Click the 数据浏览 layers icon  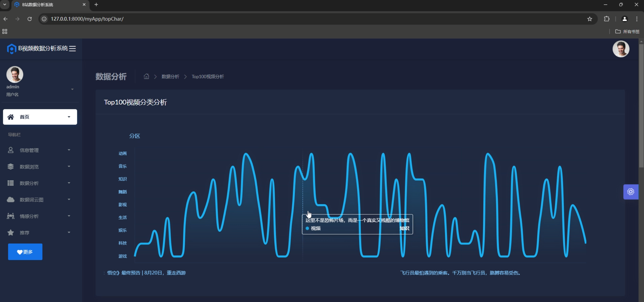point(11,167)
